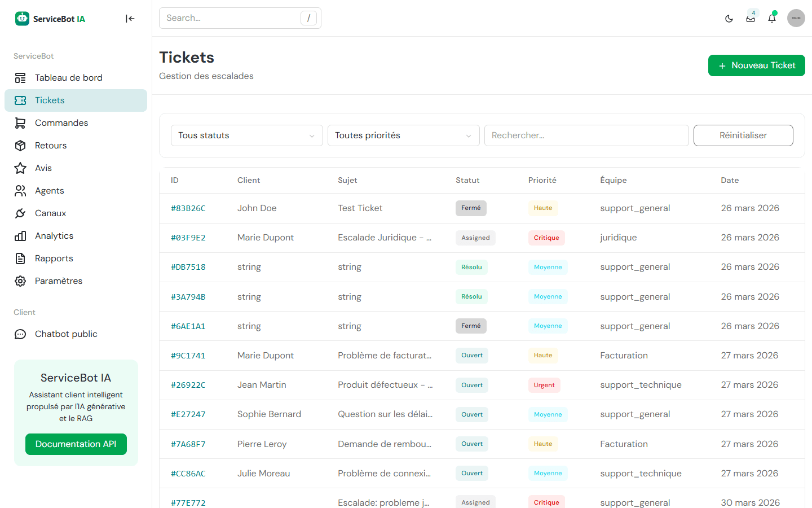Click the Analytics chart icon
The height and width of the screenshot is (508, 812).
(x=20, y=236)
